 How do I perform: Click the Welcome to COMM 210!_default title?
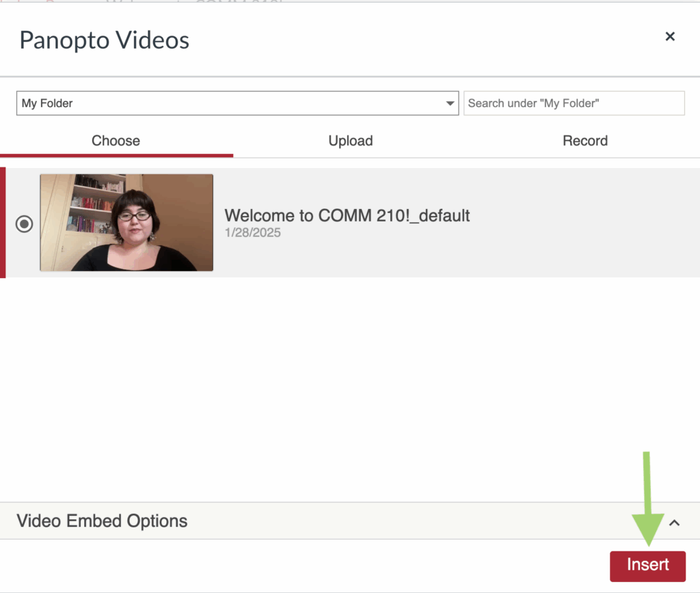click(x=347, y=215)
